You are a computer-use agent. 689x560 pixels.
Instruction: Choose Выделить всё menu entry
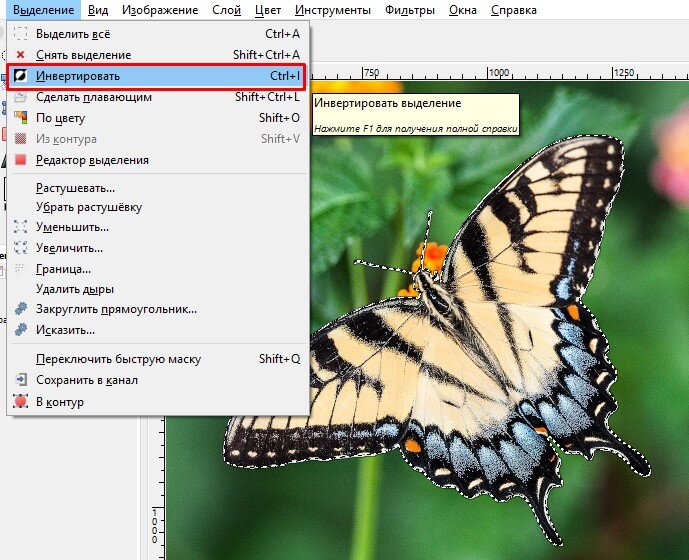point(157,34)
